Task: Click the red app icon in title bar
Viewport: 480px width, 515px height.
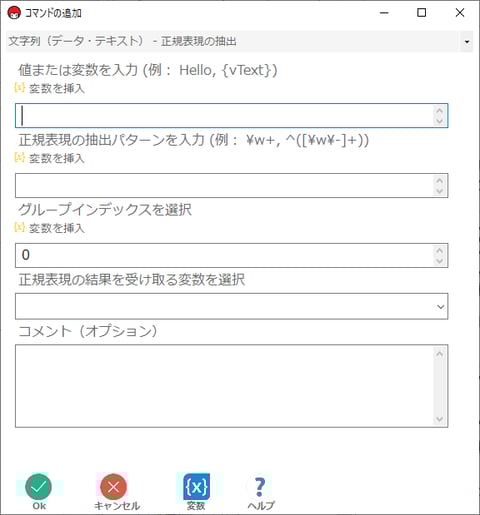Action: pyautogui.click(x=14, y=13)
